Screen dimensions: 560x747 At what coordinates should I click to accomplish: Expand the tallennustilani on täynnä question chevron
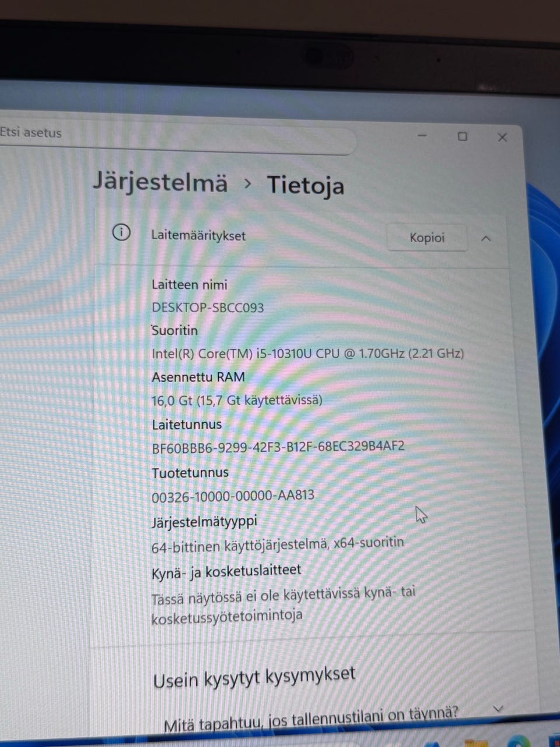point(498,708)
